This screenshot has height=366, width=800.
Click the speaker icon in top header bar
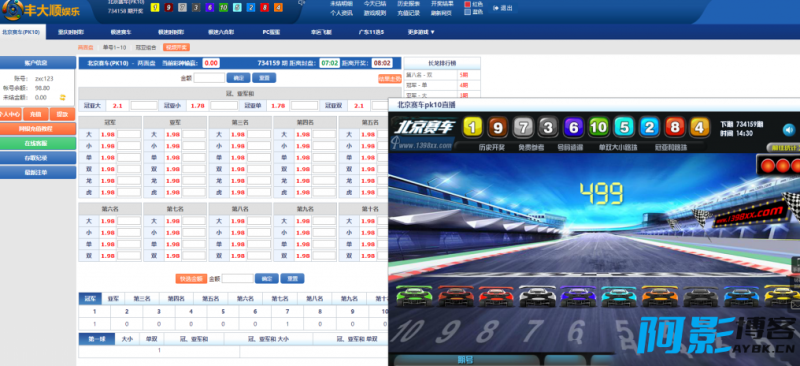302,3
